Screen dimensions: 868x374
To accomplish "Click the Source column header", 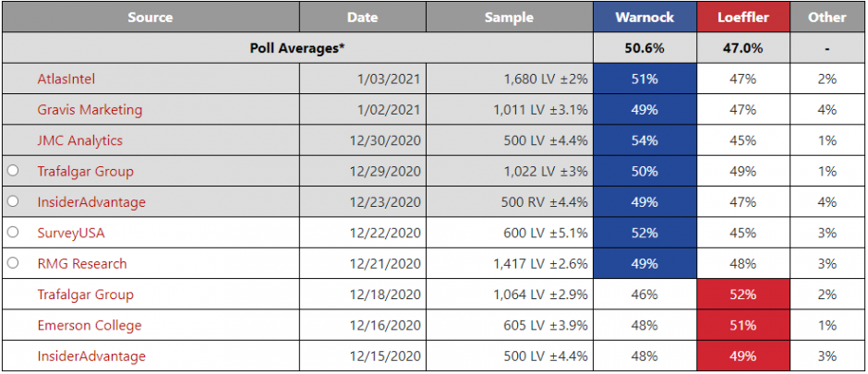I will coord(151,18).
